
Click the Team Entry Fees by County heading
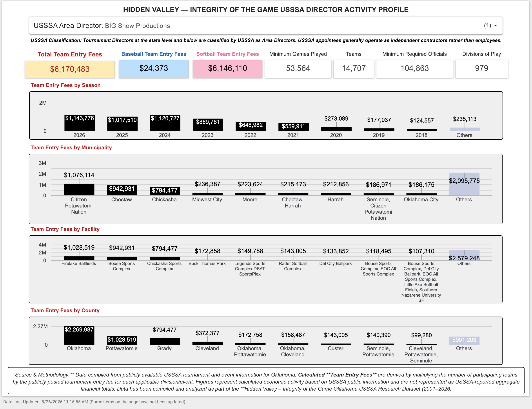point(65,310)
